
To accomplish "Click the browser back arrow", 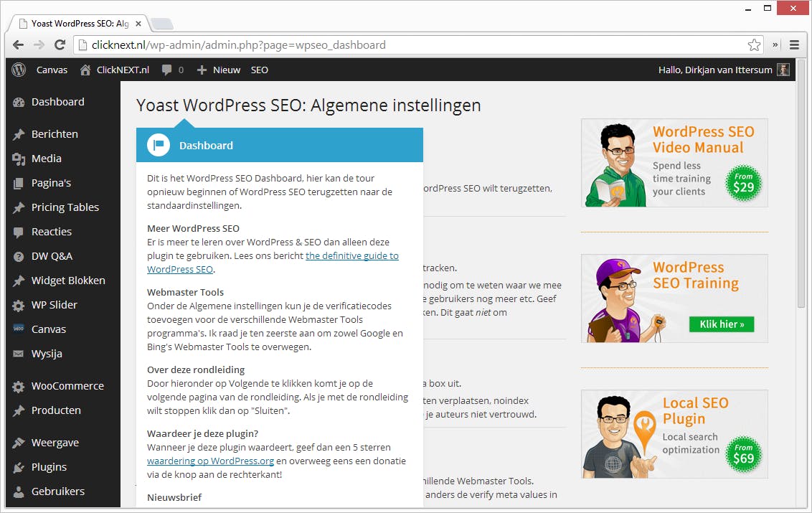I will (18, 45).
